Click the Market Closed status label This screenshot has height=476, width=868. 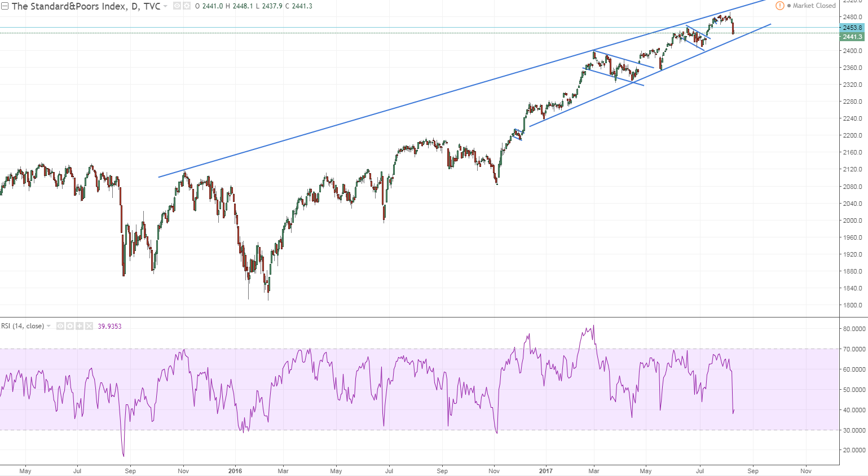814,6
